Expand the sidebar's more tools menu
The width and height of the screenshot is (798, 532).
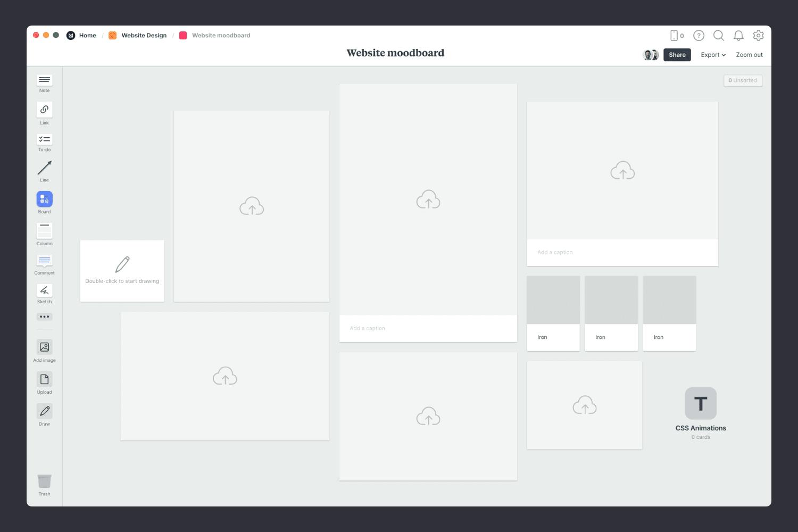point(44,317)
